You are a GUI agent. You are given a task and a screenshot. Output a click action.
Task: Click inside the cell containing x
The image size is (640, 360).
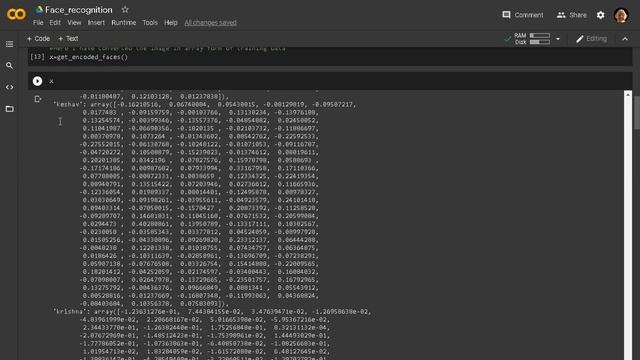pyautogui.click(x=330, y=81)
